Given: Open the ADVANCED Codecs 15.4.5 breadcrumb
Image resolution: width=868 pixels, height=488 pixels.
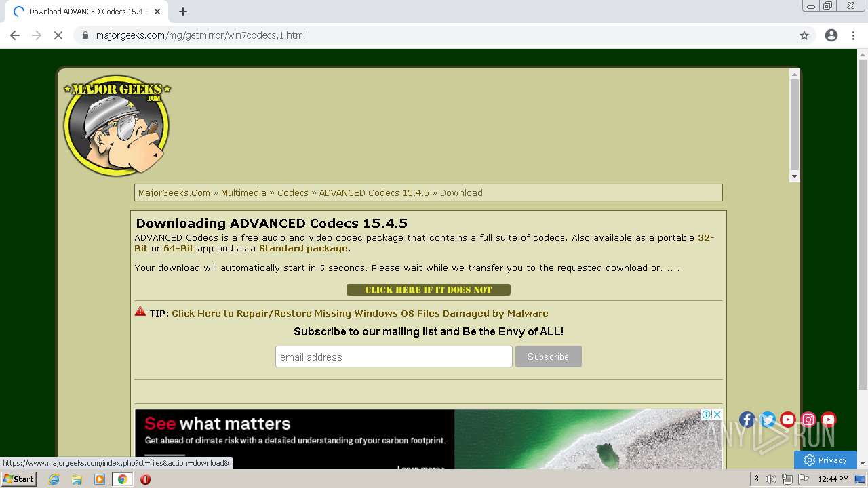Looking at the screenshot, I should (x=374, y=192).
